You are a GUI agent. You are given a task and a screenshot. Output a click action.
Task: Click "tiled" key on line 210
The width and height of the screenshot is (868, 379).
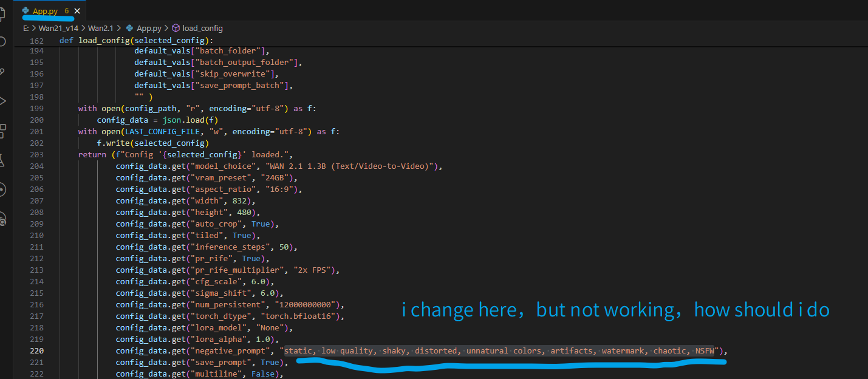[207, 236]
